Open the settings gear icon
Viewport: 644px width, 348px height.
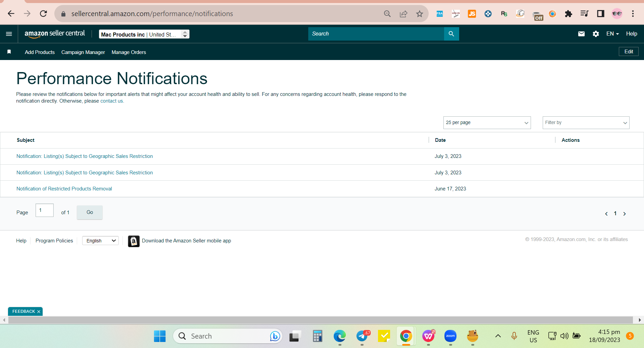pyautogui.click(x=596, y=34)
